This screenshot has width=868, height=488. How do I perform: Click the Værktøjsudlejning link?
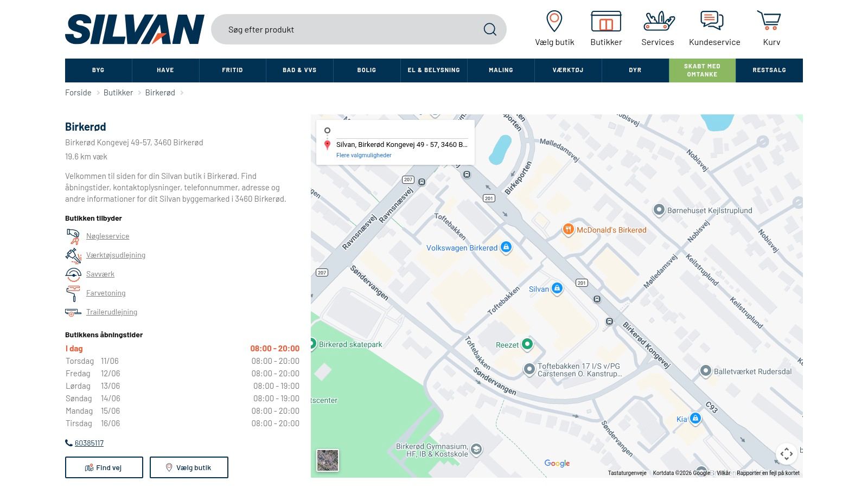tap(116, 255)
